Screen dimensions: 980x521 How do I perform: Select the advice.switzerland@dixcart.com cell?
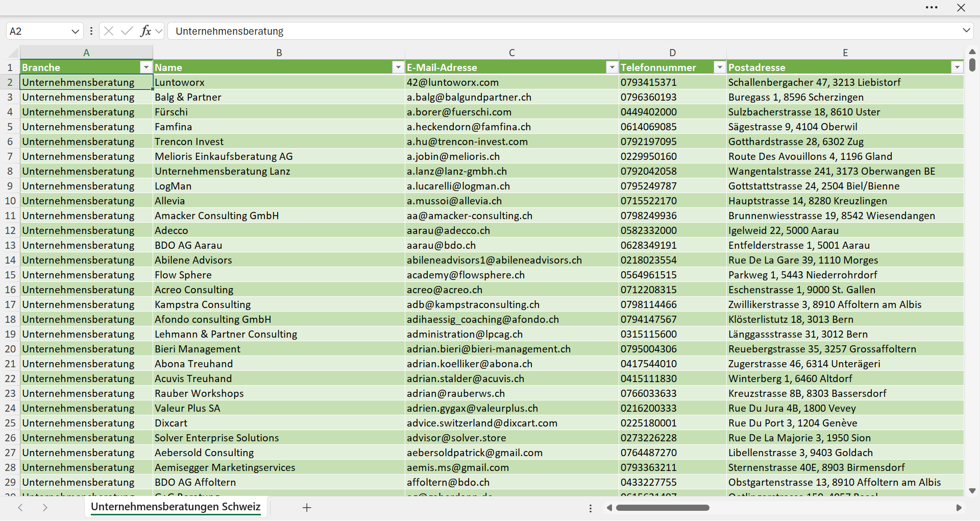pyautogui.click(x=512, y=423)
